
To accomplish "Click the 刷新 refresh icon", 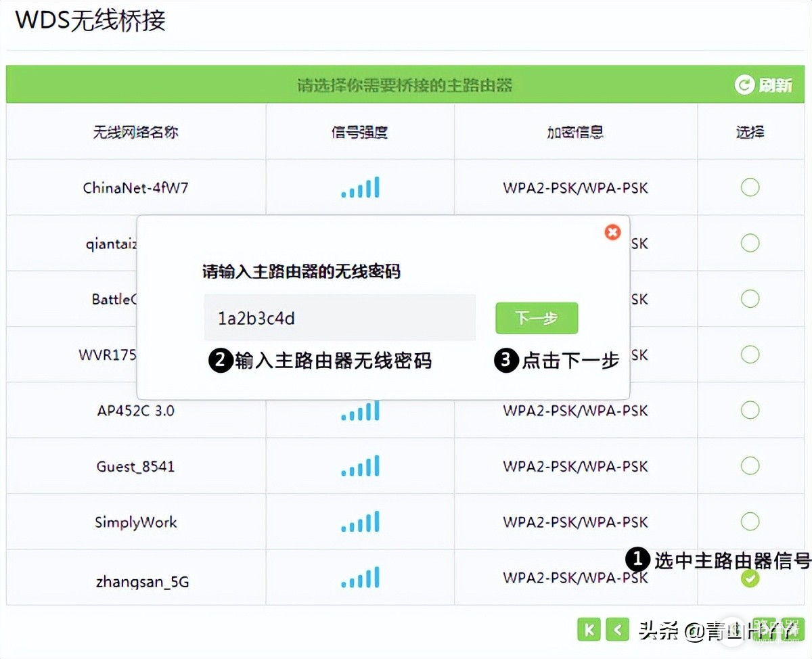I will (x=745, y=84).
